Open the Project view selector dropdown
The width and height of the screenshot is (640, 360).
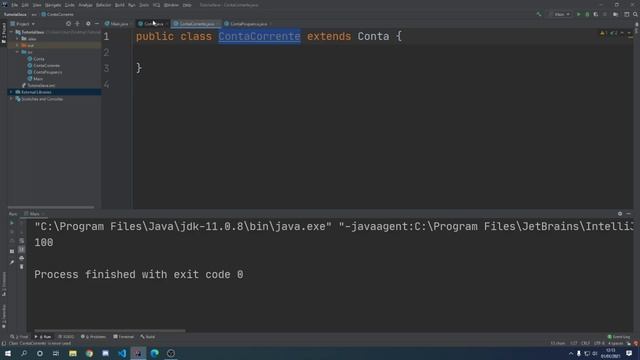click(x=23, y=24)
